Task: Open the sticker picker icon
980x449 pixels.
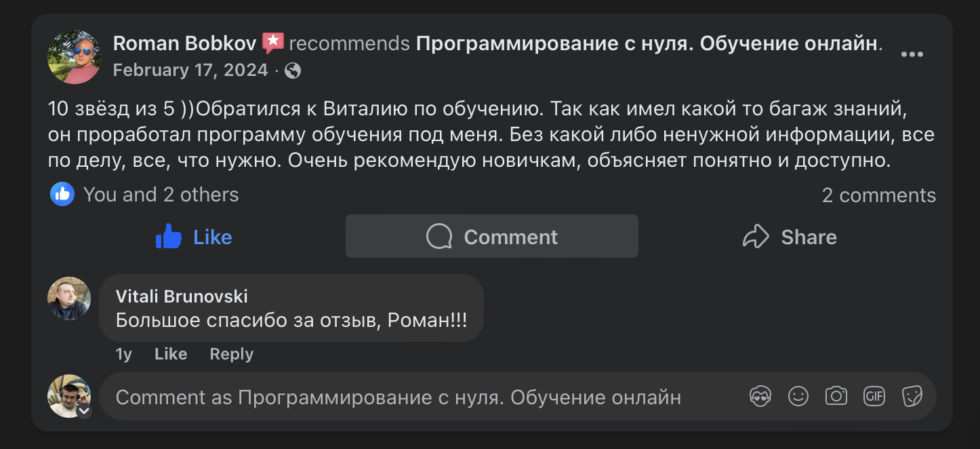Action: pos(912,395)
